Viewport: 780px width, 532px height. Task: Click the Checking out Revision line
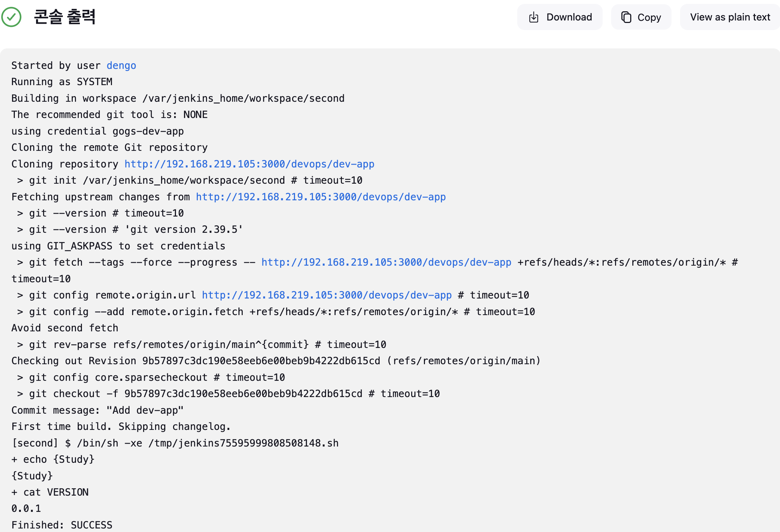point(276,361)
